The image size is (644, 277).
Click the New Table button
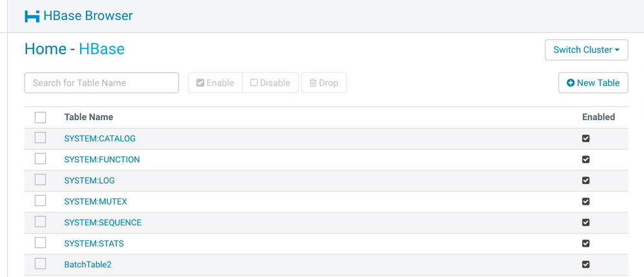coord(593,83)
